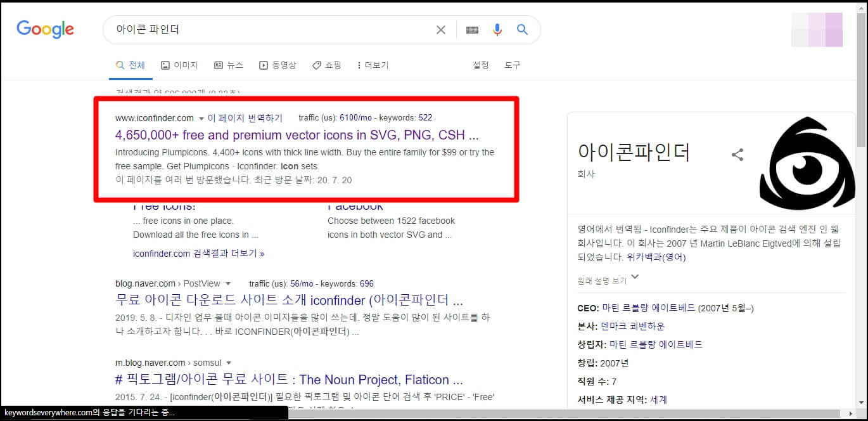
Task: Switch to the 동영상 tab
Action: point(278,65)
